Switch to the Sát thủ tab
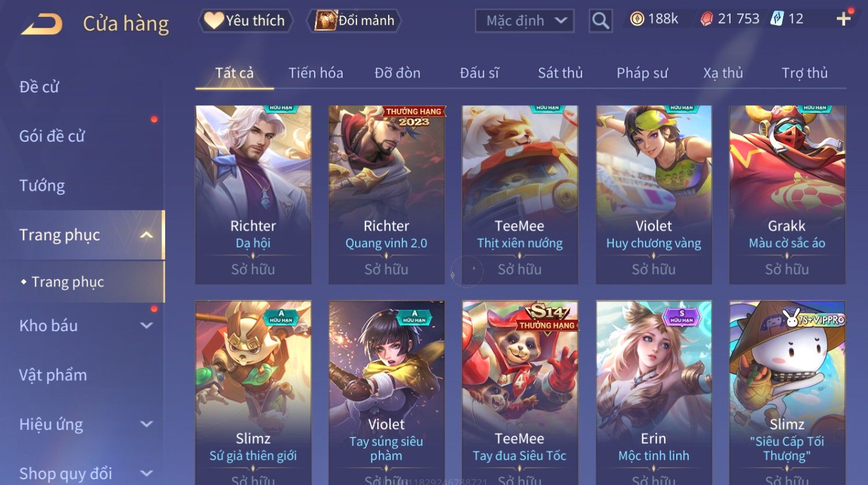 560,73
